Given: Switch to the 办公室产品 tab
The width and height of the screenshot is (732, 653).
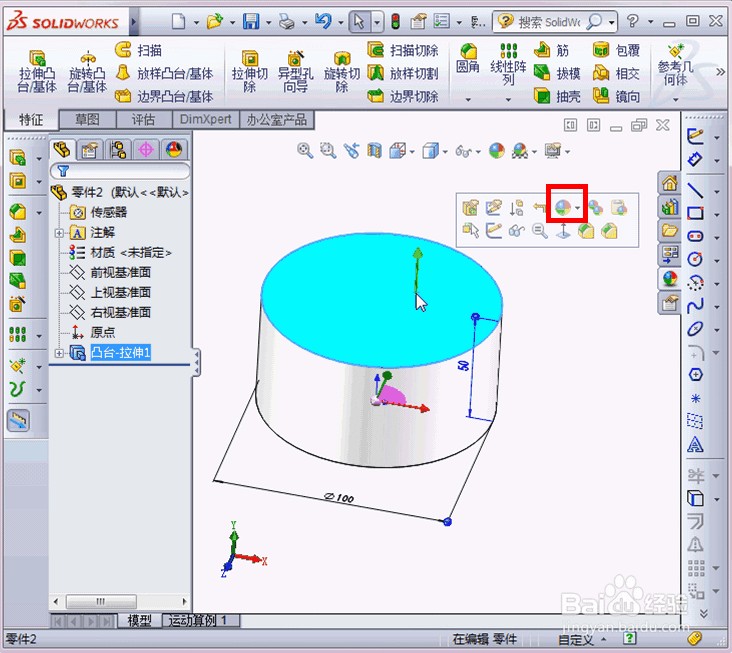Looking at the screenshot, I should 276,120.
